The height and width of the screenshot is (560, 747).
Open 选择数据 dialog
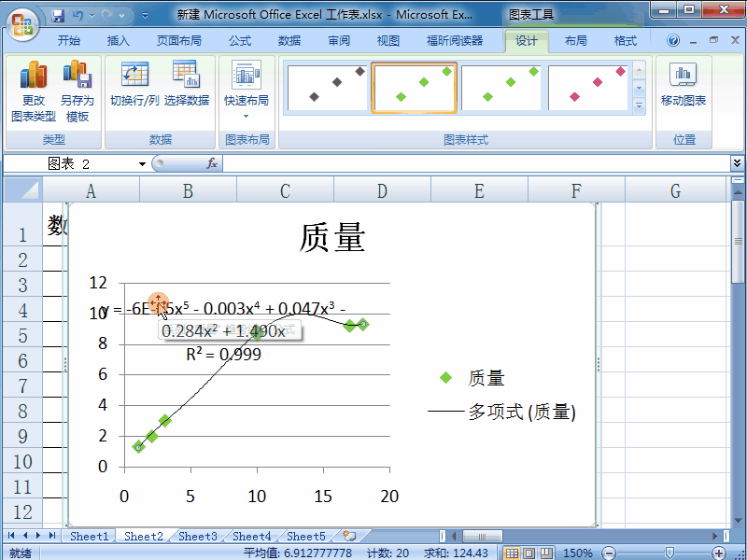(187, 83)
